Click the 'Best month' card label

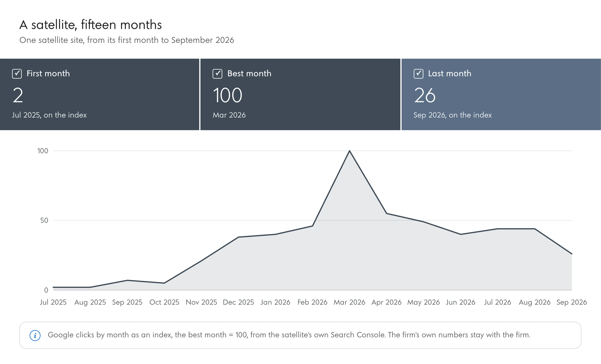tap(249, 73)
